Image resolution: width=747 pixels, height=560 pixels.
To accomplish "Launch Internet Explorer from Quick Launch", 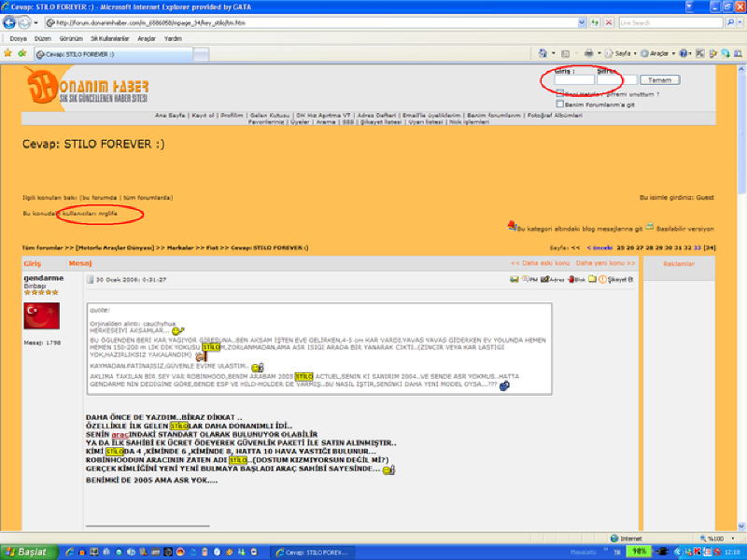I will click(70, 553).
